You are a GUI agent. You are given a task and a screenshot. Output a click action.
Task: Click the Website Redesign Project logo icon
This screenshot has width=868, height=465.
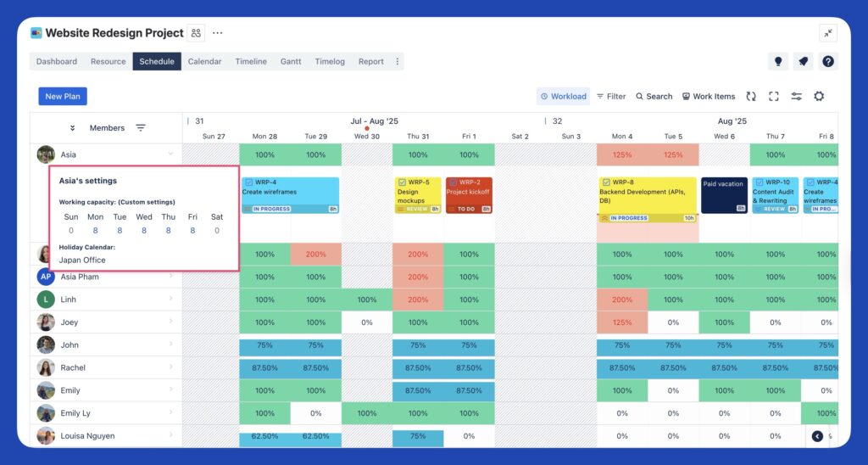(36, 33)
